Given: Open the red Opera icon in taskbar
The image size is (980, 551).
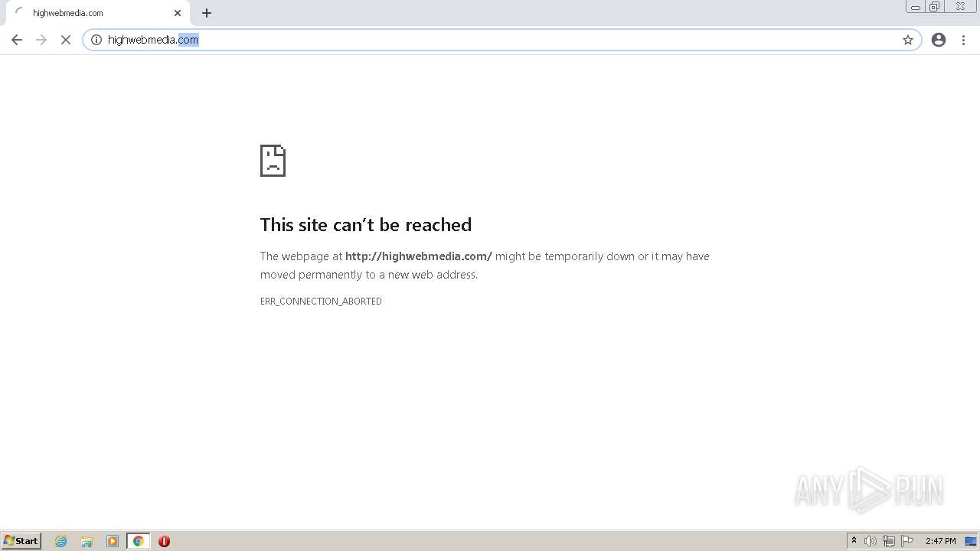Looking at the screenshot, I should [164, 541].
